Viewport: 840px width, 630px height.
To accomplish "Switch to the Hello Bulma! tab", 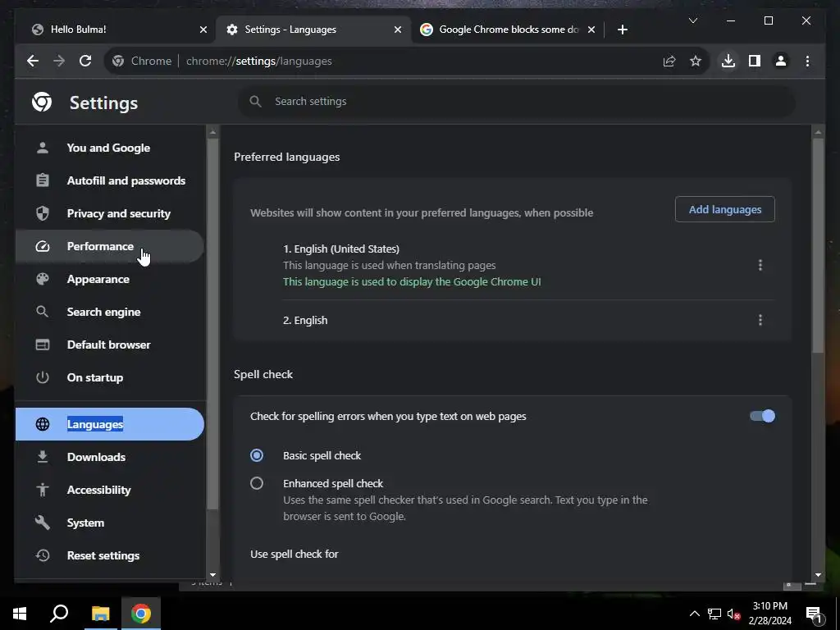I will (x=115, y=30).
